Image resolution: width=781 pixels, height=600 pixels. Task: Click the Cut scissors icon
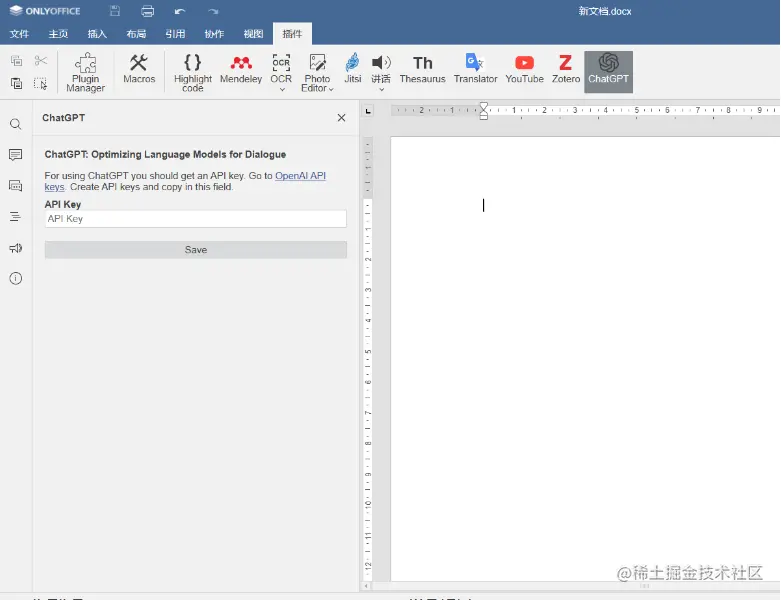click(x=41, y=61)
